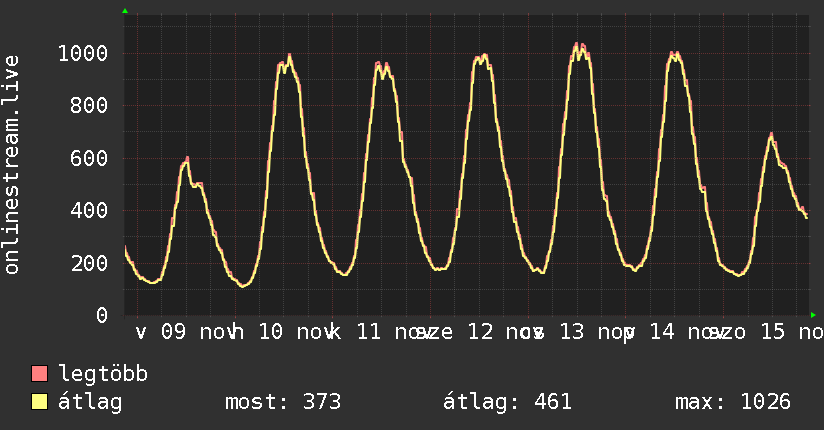This screenshot has height=430, width=824.
Task: Click the 'most: 373' current value
Action: pyautogui.click(x=283, y=402)
